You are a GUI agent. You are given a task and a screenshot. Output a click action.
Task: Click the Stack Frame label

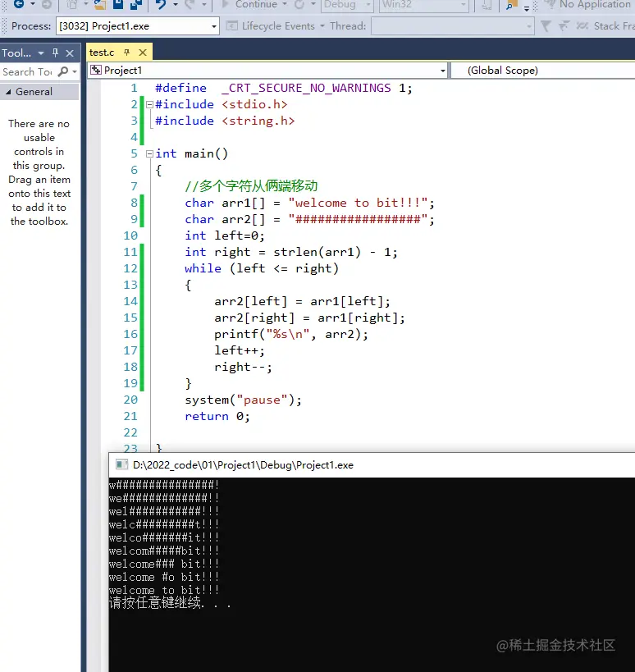click(x=614, y=26)
